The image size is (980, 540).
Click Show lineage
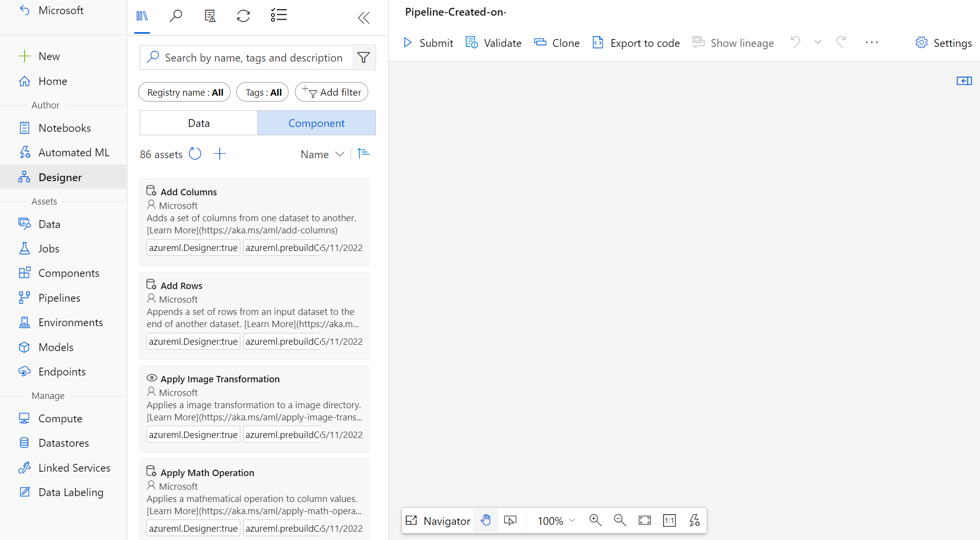point(733,43)
